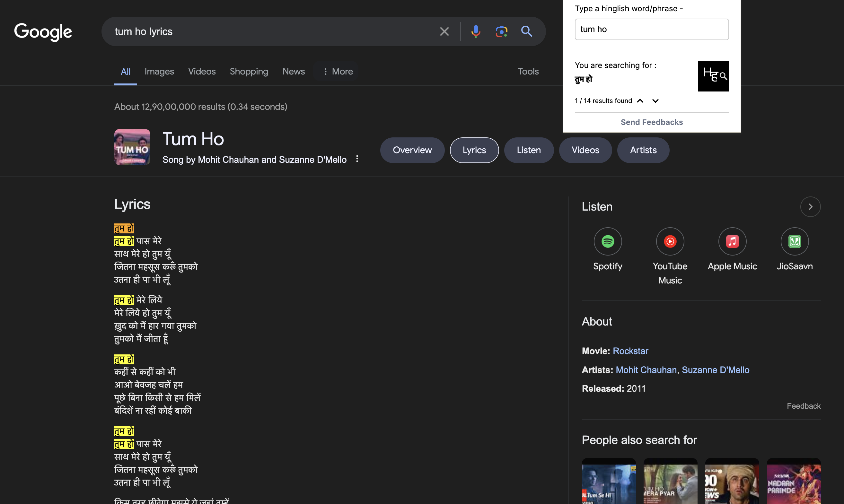Click the Tum Ho song title
This screenshot has height=504, width=844.
point(193,139)
